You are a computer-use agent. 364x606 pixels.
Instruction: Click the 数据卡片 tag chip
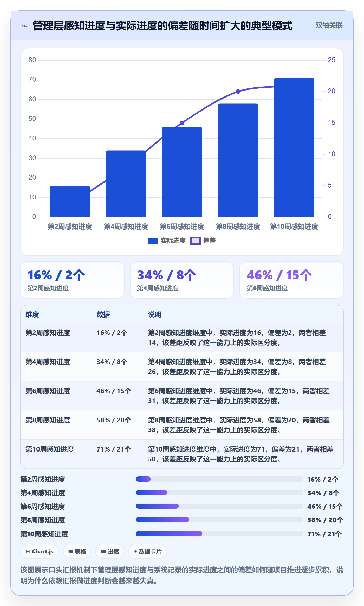point(148,551)
